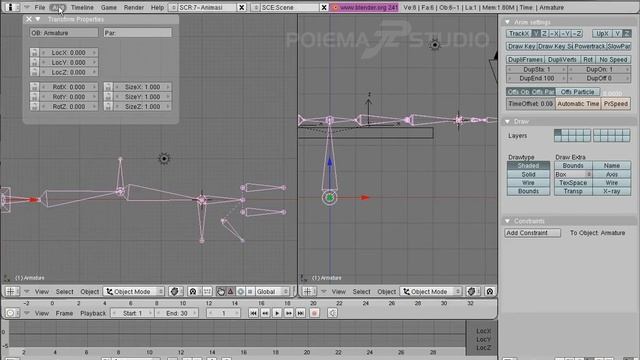Viewport: 640px width, 360px height.
Task: Click the OB: Armature name field
Action: pyautogui.click(x=64, y=33)
